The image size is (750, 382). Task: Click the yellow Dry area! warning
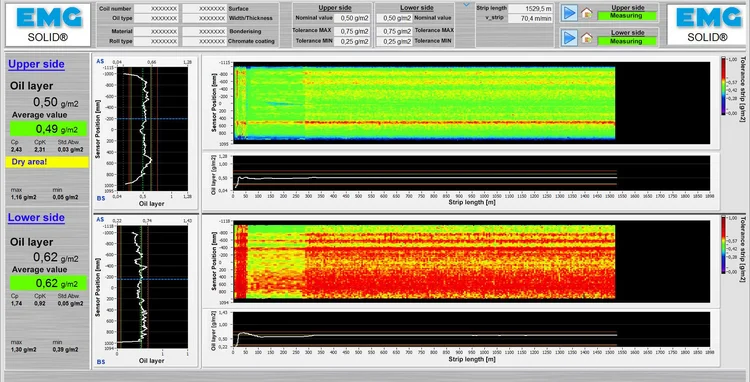[47, 162]
